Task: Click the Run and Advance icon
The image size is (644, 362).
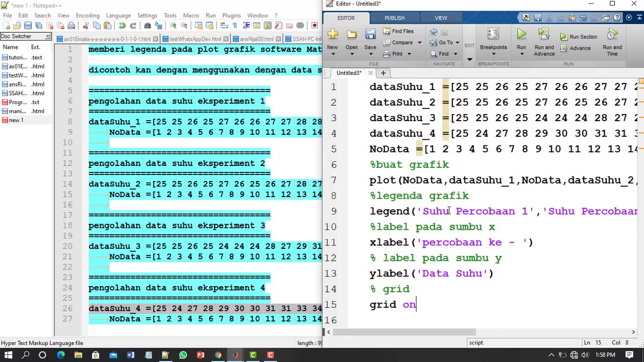Action: [544, 35]
